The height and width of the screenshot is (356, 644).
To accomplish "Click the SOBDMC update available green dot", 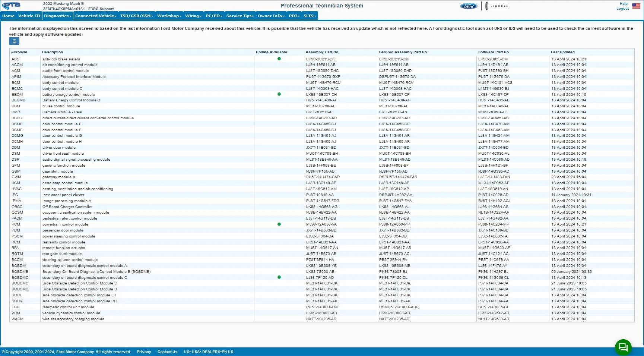I will click(279, 277).
